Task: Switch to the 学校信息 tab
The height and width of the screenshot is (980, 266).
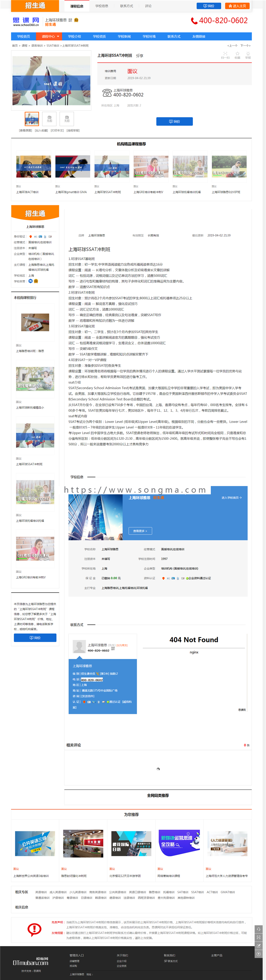Action: coord(102,6)
